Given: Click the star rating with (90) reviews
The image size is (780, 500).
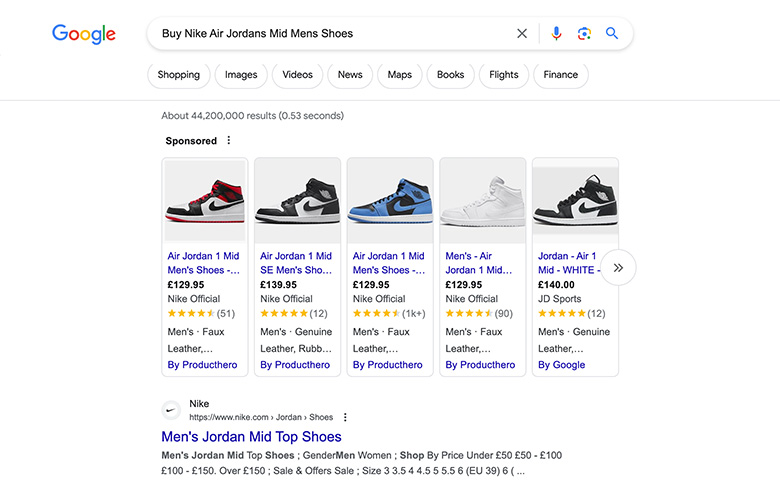Looking at the screenshot, I should point(479,313).
